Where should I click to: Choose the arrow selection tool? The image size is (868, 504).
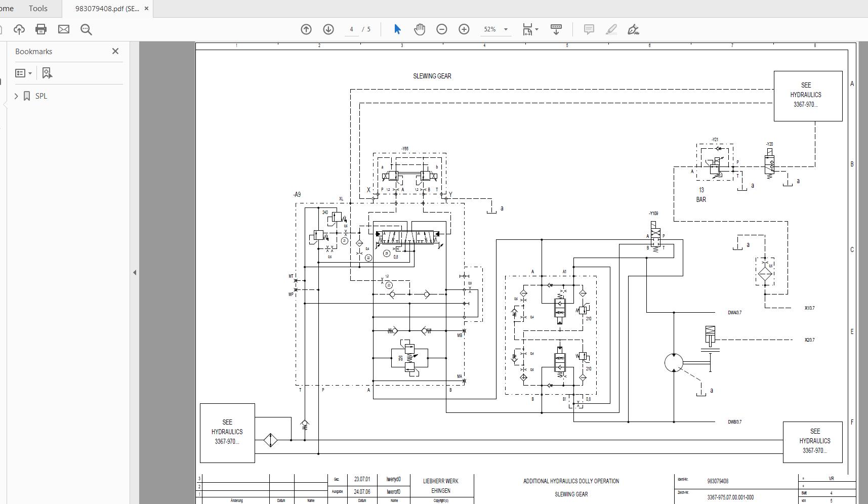click(397, 29)
